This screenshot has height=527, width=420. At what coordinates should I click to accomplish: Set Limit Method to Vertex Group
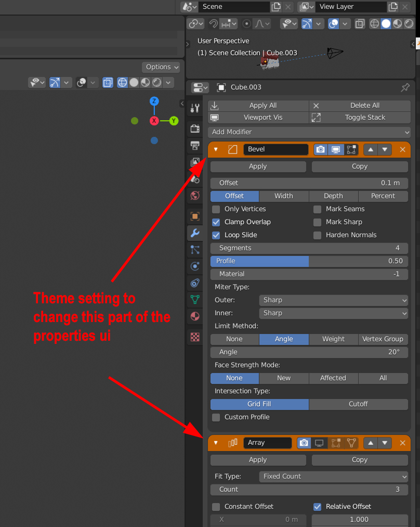(x=383, y=339)
